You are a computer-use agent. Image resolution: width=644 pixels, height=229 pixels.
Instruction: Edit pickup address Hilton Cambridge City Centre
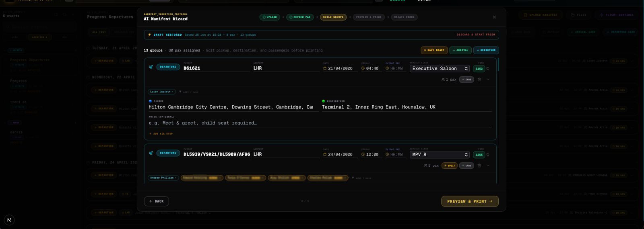click(233, 107)
